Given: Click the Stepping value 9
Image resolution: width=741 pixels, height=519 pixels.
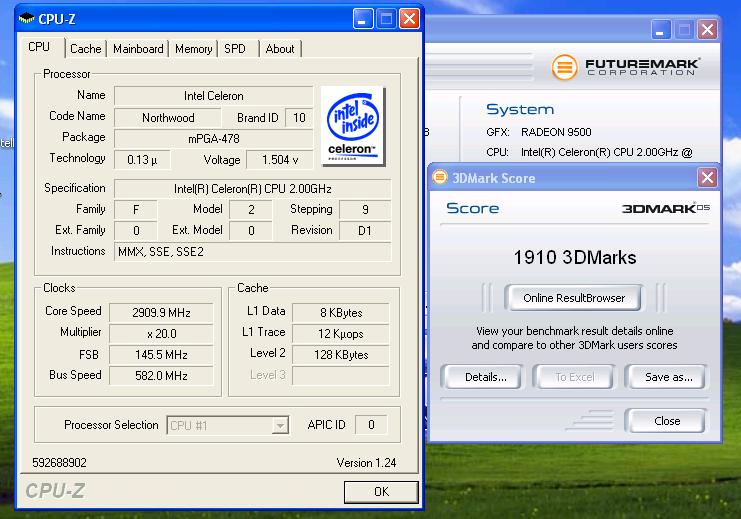Looking at the screenshot, I should click(365, 209).
